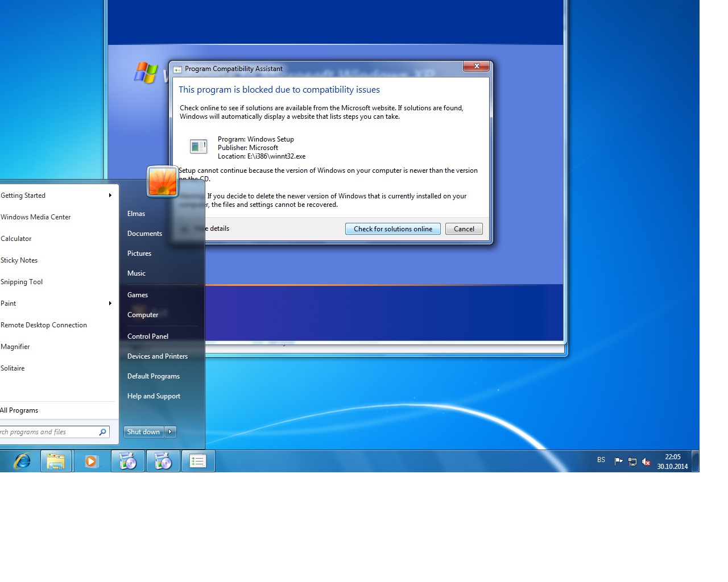Screen dimensions: 728x582
Task: Click the network connection tray icon
Action: pyautogui.click(x=632, y=462)
